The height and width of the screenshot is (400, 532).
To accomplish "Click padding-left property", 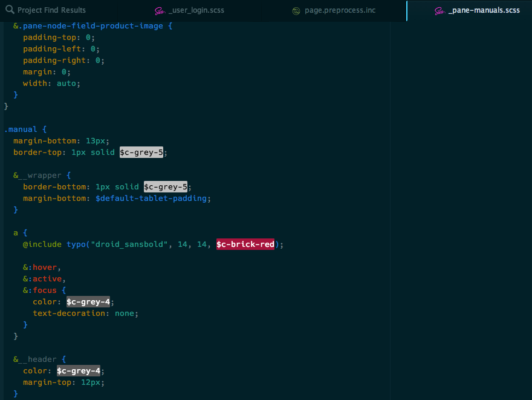I will point(52,49).
